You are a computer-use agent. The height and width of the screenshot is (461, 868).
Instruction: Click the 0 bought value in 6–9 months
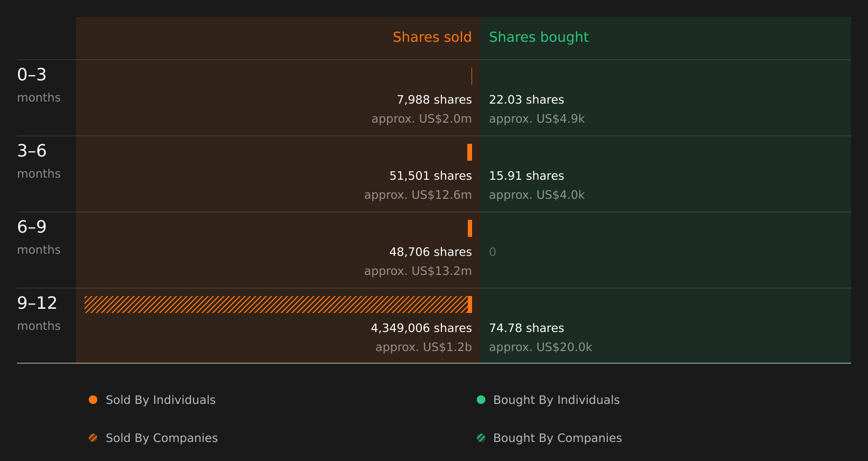(493, 252)
